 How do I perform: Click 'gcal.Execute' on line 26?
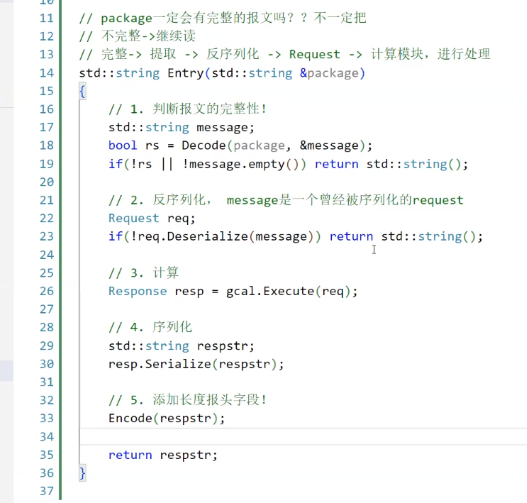point(270,291)
